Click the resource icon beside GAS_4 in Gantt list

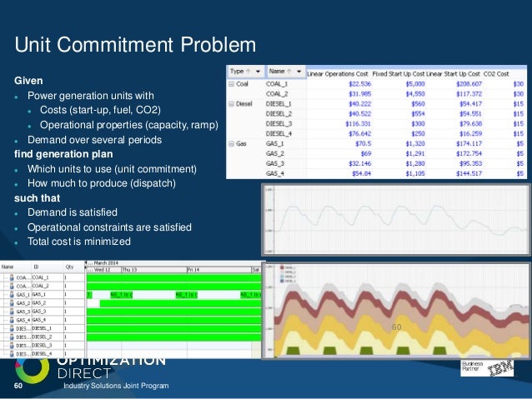tap(12, 320)
